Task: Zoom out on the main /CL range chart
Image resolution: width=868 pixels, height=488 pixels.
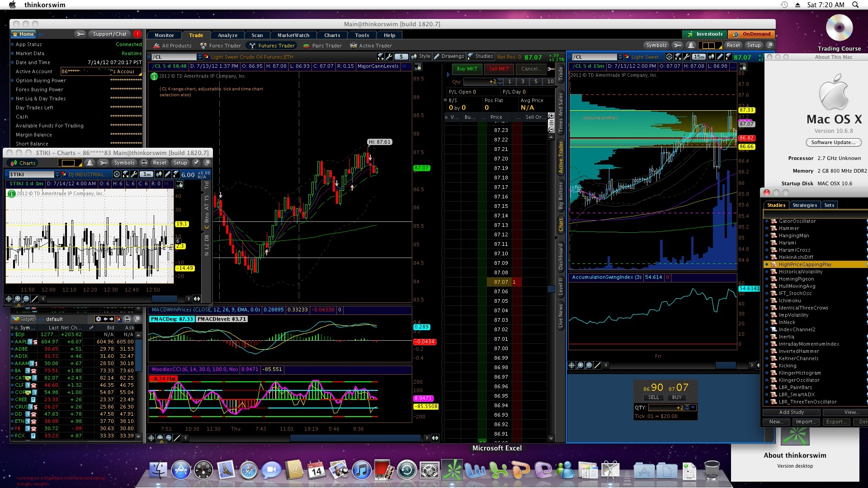Action: pos(169,438)
